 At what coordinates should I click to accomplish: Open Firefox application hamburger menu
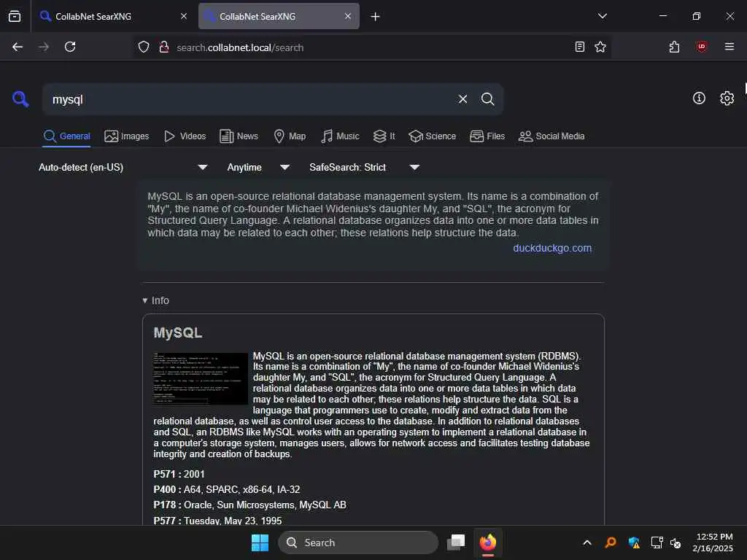(729, 47)
